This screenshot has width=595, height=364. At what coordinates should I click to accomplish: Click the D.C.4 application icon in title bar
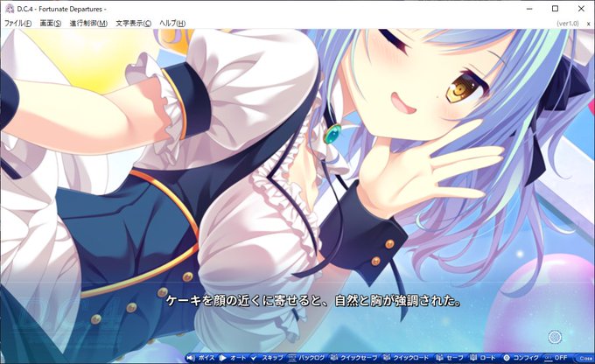pyautogui.click(x=9, y=9)
